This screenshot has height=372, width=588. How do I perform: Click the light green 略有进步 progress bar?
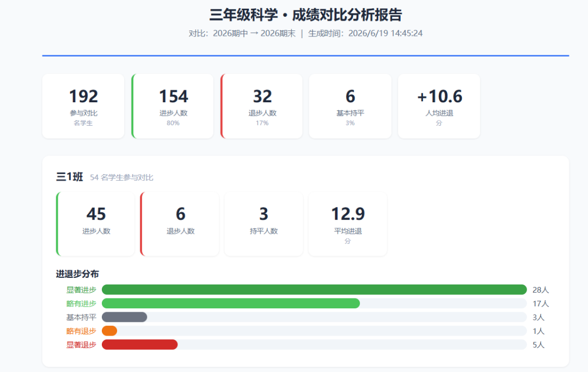tap(231, 303)
